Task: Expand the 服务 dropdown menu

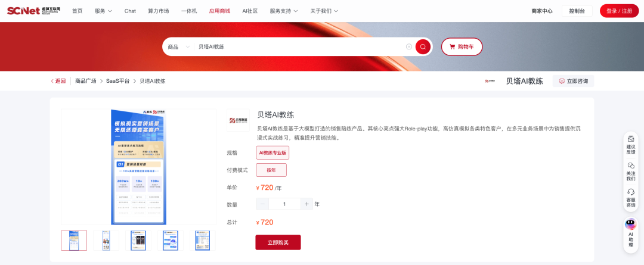Action: click(103, 11)
